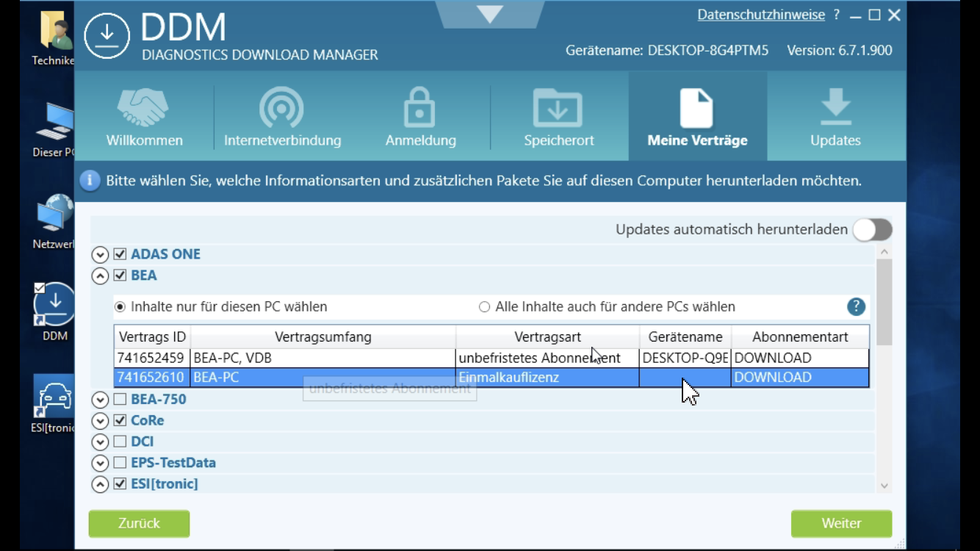
Task: Uncheck the ESI[tronic] checkbox
Action: click(x=120, y=484)
